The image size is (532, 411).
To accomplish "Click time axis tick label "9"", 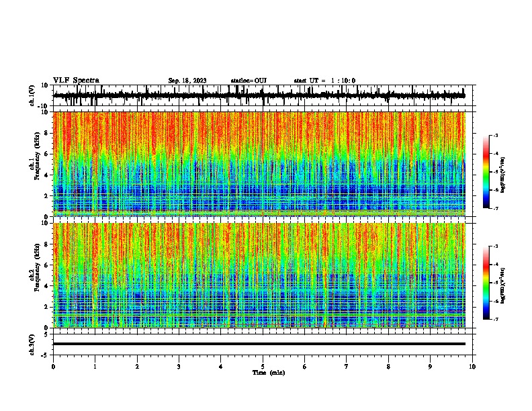I will pyautogui.click(x=430, y=367).
